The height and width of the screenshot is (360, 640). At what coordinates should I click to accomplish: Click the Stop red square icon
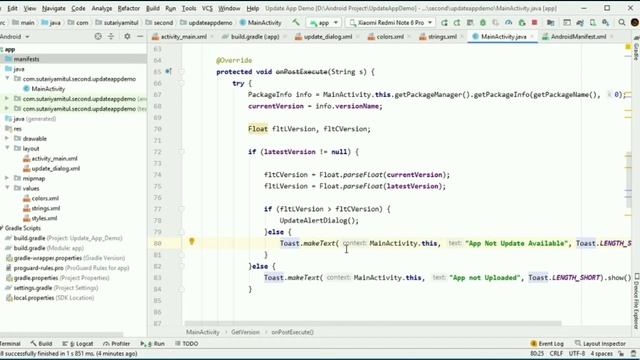(x=534, y=22)
